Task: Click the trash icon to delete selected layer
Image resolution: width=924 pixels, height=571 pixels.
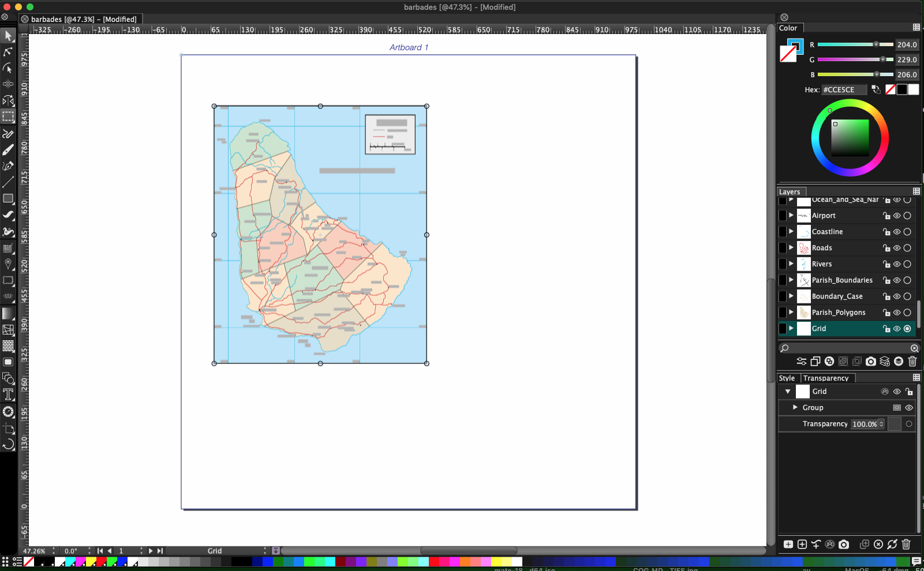Action: coord(912,361)
